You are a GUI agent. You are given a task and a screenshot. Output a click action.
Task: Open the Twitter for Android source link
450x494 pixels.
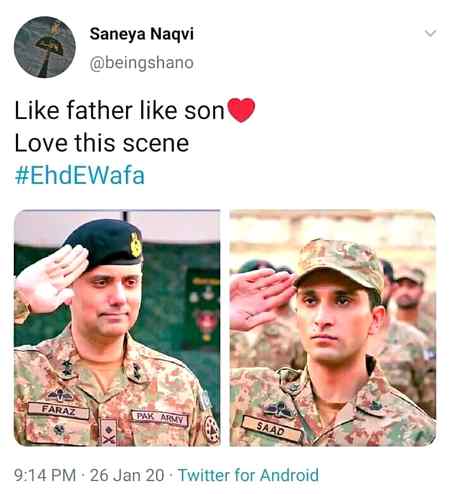click(248, 475)
